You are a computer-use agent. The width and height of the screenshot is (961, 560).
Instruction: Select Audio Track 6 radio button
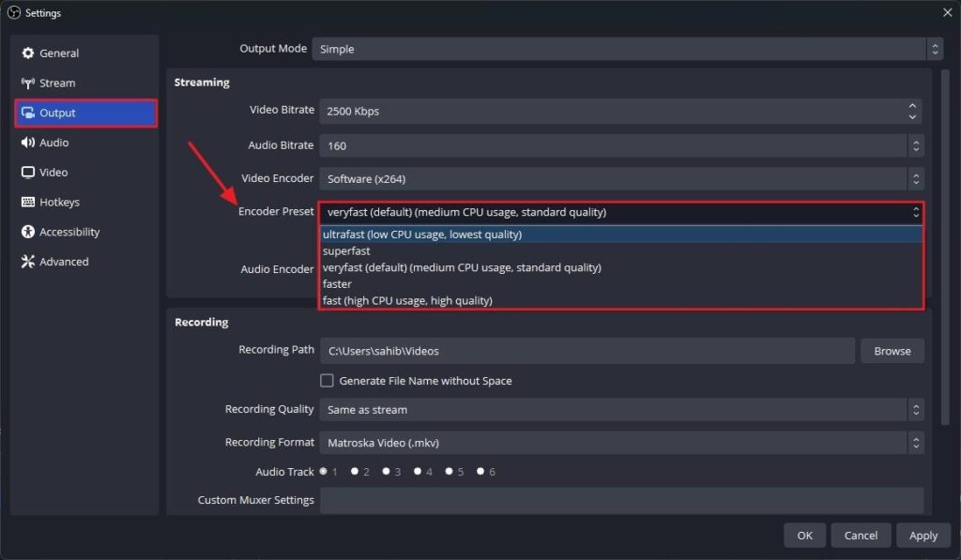click(481, 472)
